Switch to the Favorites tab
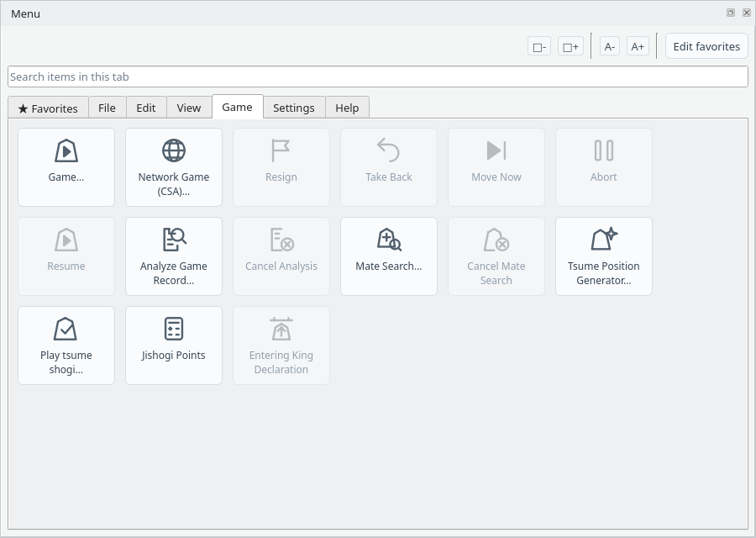756x538 pixels. 48,108
